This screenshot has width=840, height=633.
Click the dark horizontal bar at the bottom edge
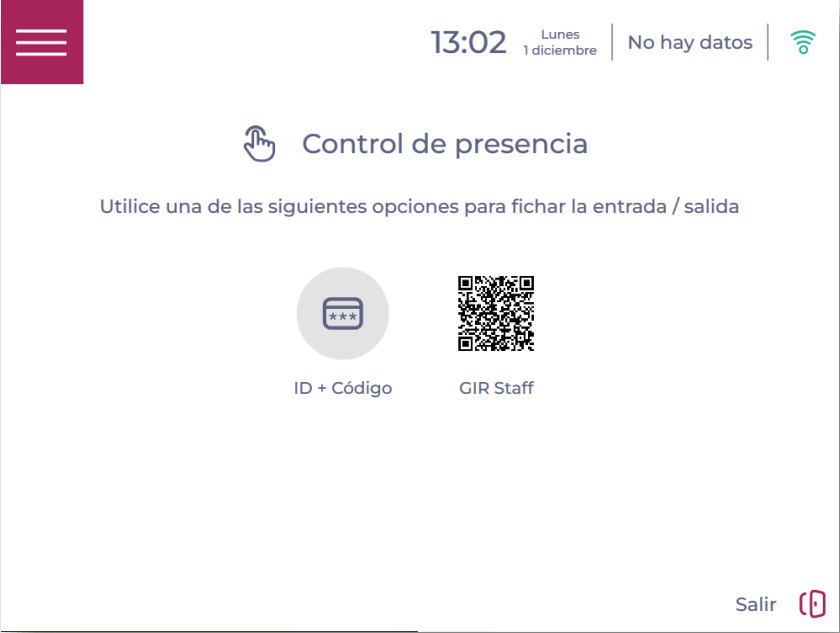[x=210, y=630]
